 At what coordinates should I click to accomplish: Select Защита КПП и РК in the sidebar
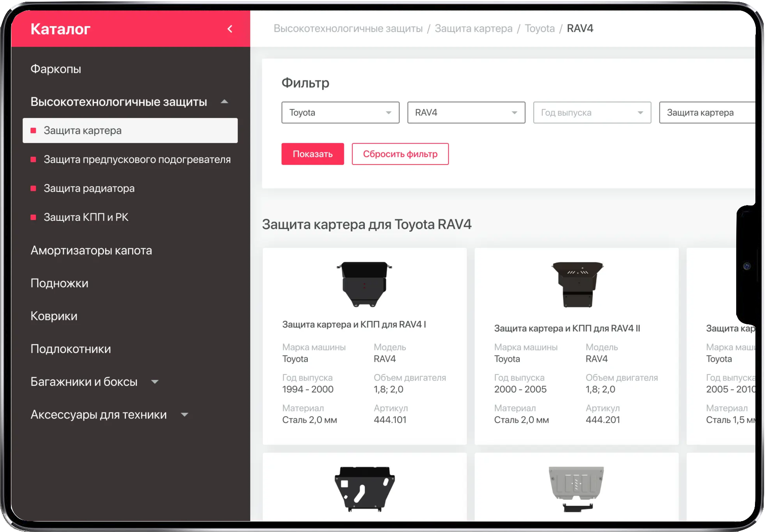tap(86, 217)
